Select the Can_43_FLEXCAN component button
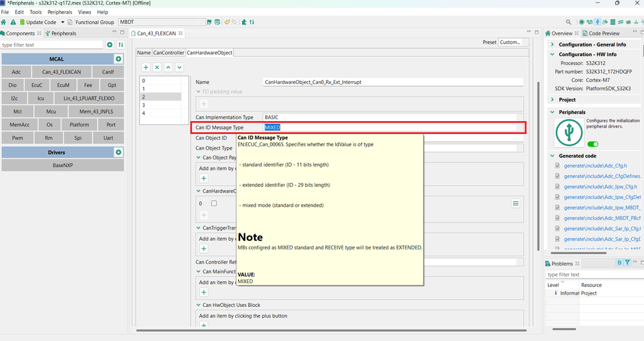The width and height of the screenshot is (644, 341). [x=61, y=72]
